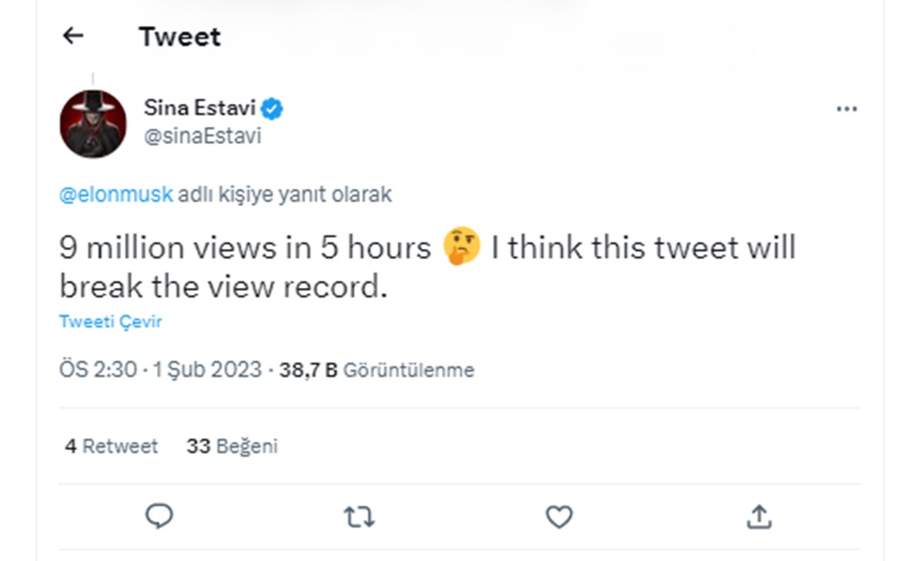Open the @sinaEstavi handle link
This screenshot has height=561, width=924.
pyautogui.click(x=203, y=136)
